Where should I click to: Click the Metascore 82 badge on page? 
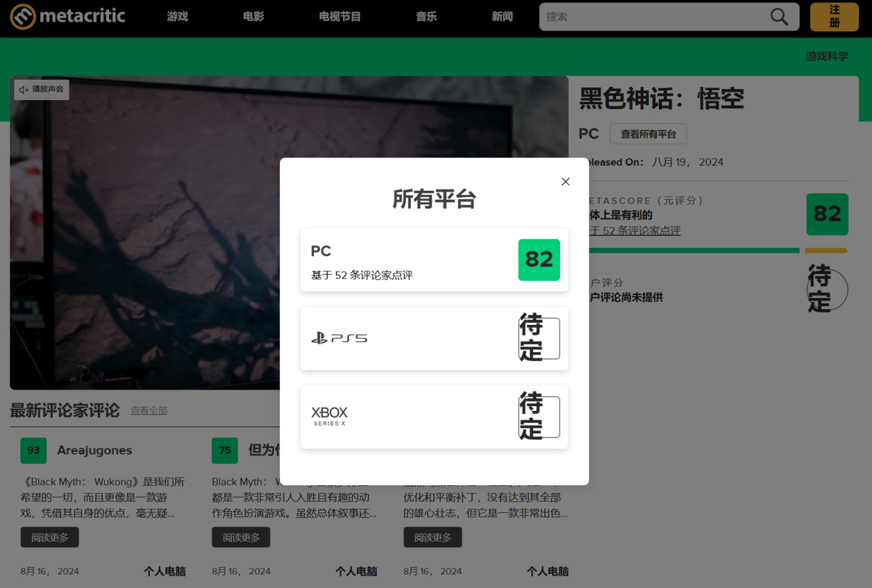[x=827, y=214]
